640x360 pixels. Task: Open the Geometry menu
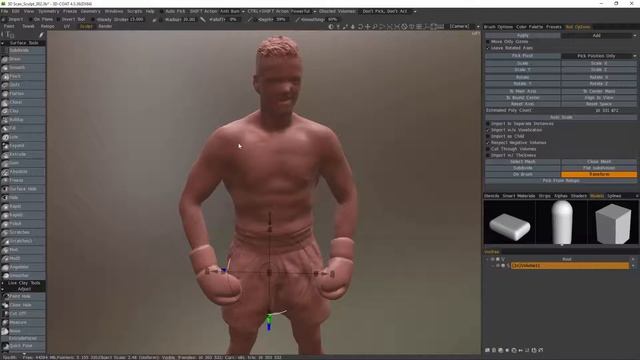pyautogui.click(x=90, y=11)
